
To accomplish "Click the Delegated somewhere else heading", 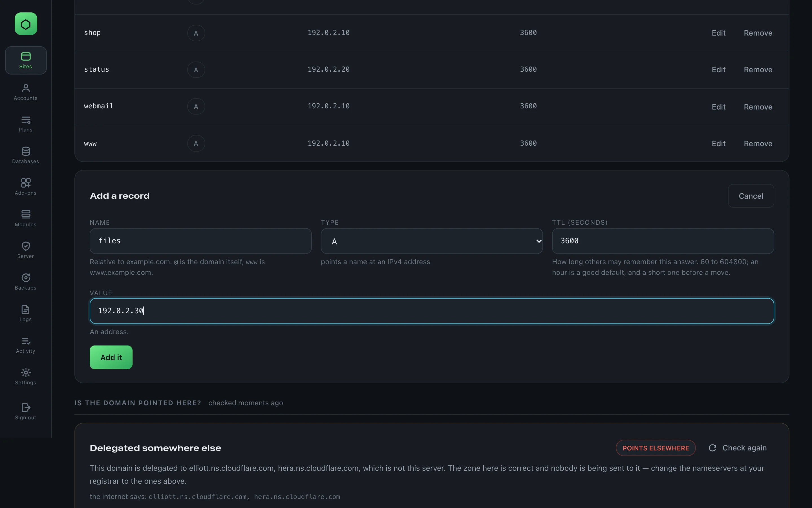I will [x=155, y=448].
